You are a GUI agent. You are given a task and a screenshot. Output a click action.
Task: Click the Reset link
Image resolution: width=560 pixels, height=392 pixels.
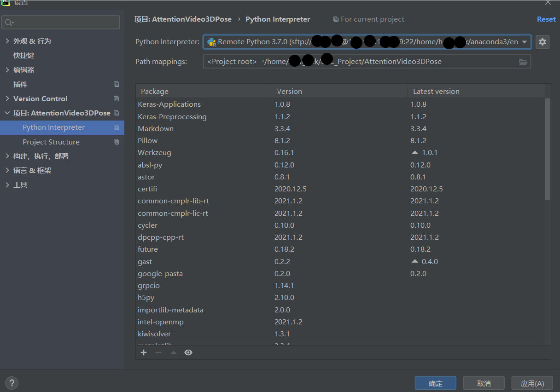[546, 19]
